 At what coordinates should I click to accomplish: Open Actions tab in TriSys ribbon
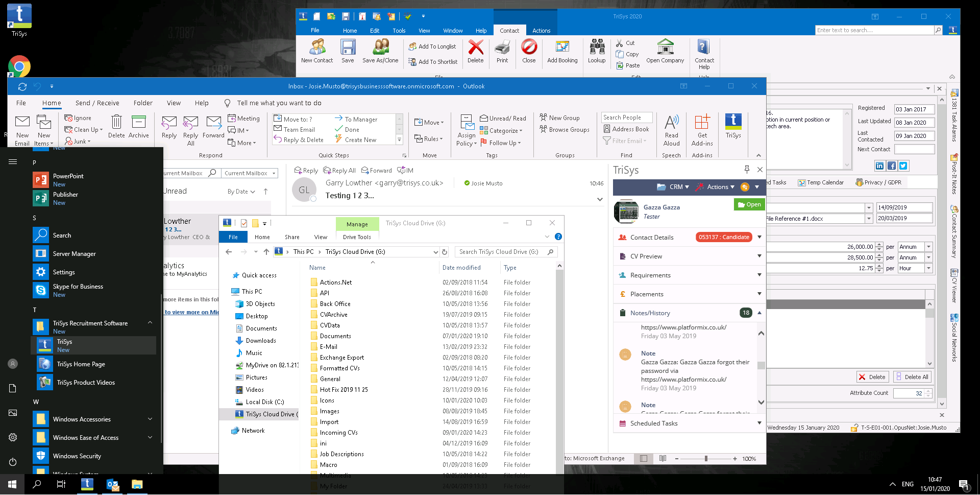click(x=541, y=31)
